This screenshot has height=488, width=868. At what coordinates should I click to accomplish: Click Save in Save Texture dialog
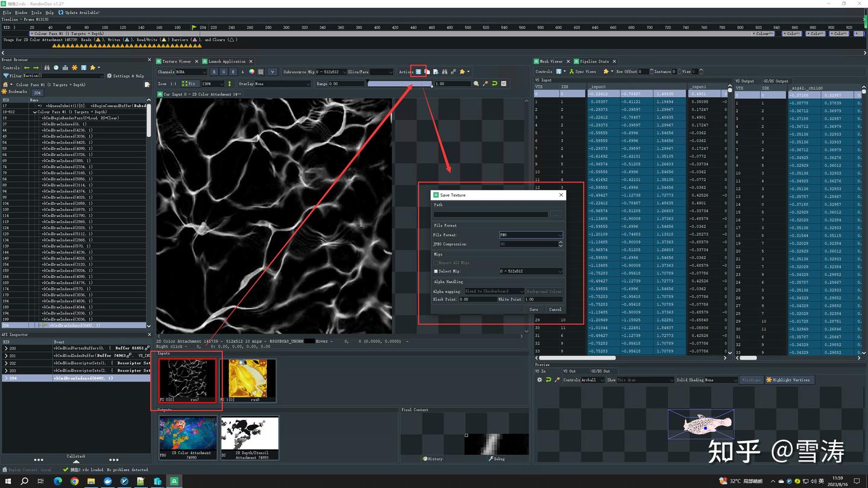(533, 310)
